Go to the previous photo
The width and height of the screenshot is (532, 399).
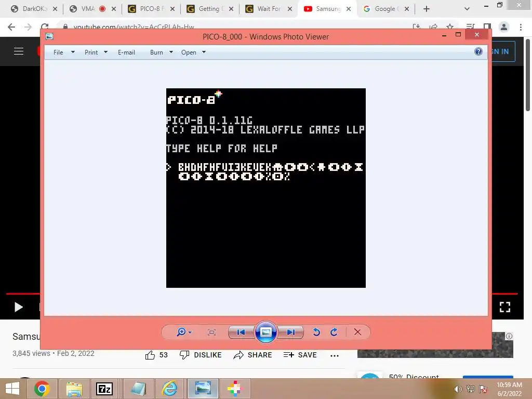(x=241, y=332)
